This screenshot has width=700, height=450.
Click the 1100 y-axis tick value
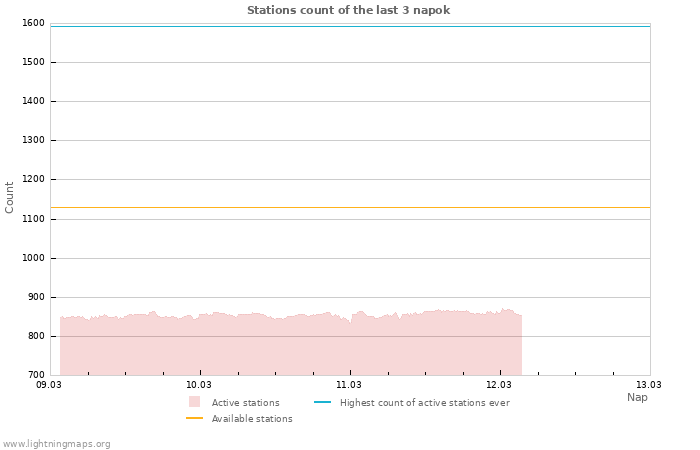33,219
